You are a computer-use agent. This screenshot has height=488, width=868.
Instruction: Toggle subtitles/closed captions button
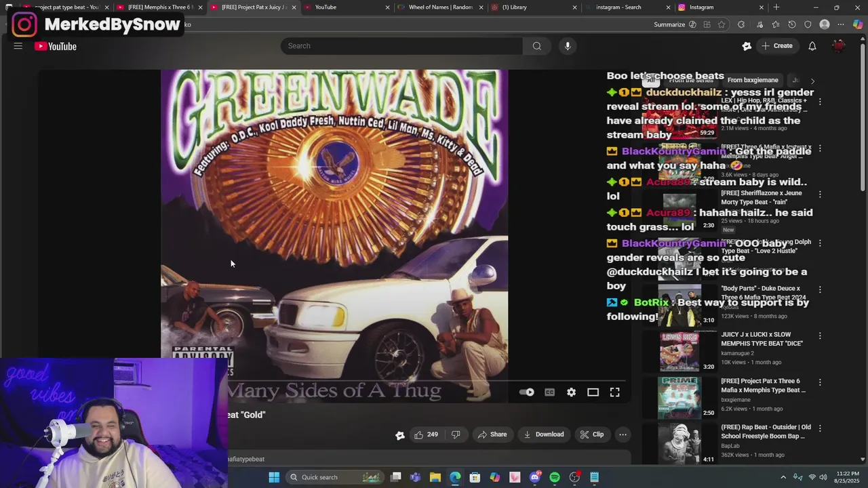pyautogui.click(x=549, y=392)
